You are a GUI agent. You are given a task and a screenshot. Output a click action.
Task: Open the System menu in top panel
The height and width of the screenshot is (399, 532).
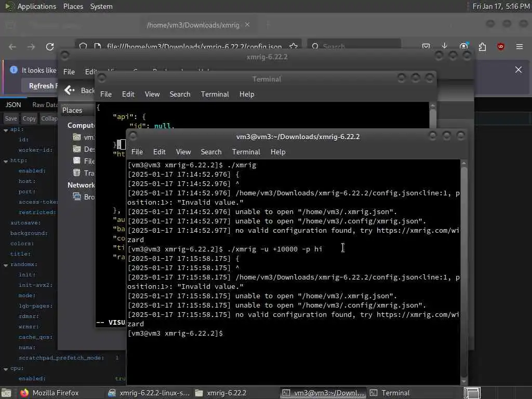point(101,6)
